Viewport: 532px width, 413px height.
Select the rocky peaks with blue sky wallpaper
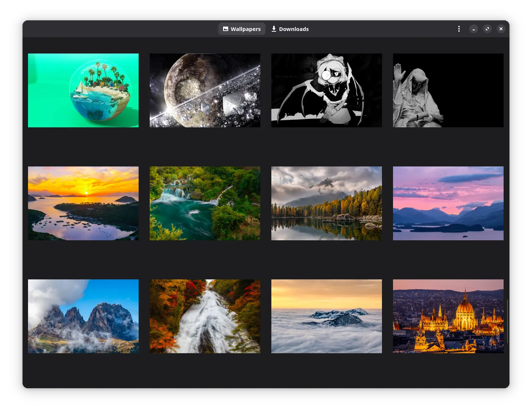pos(83,316)
